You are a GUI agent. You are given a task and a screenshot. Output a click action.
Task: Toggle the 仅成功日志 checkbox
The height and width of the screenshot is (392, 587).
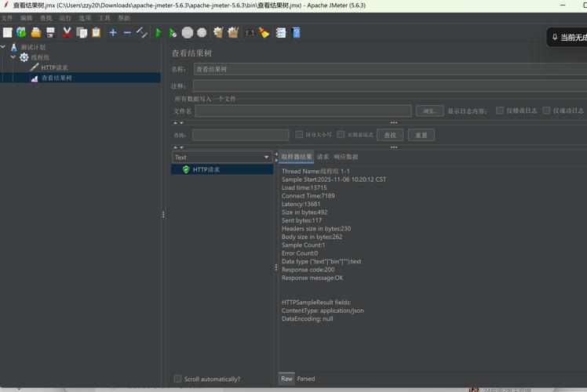(x=546, y=111)
